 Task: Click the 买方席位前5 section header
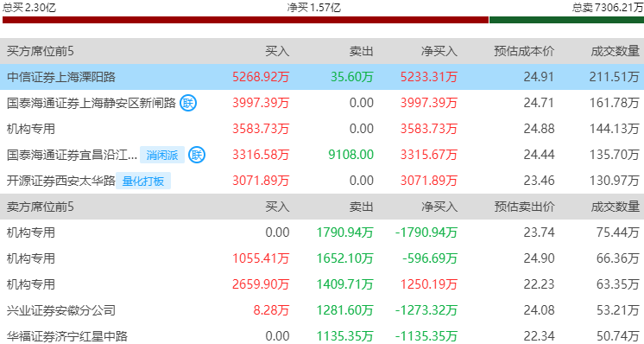pos(41,51)
